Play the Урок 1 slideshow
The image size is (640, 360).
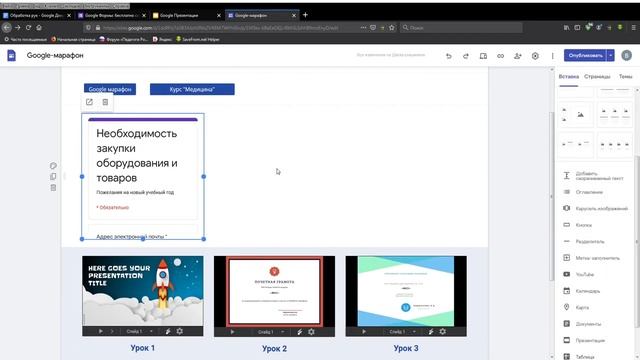coord(100,331)
